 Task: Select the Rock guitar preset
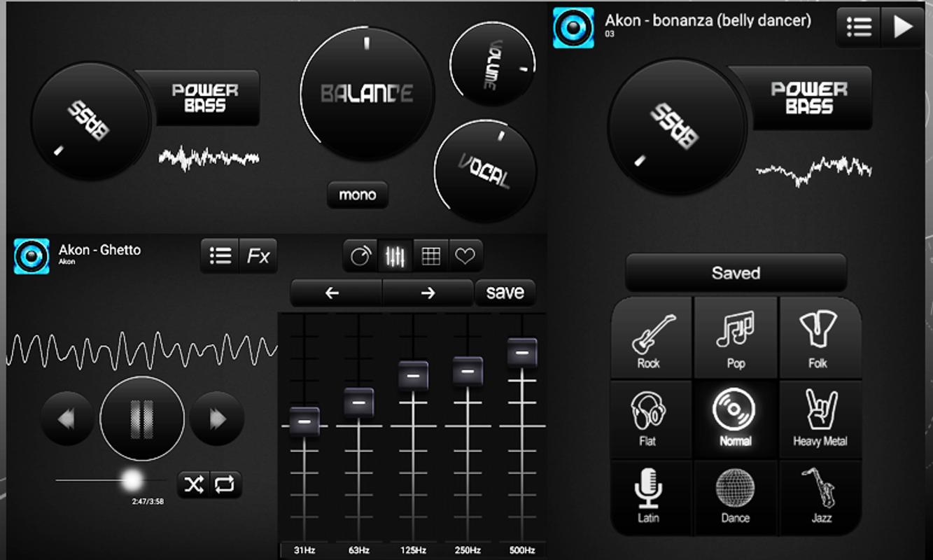pyautogui.click(x=651, y=339)
